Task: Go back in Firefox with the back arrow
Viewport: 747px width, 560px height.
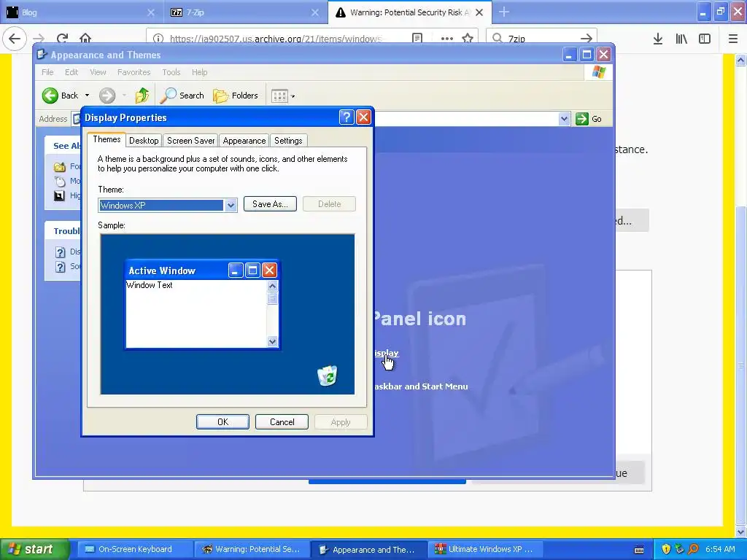Action: (x=15, y=38)
